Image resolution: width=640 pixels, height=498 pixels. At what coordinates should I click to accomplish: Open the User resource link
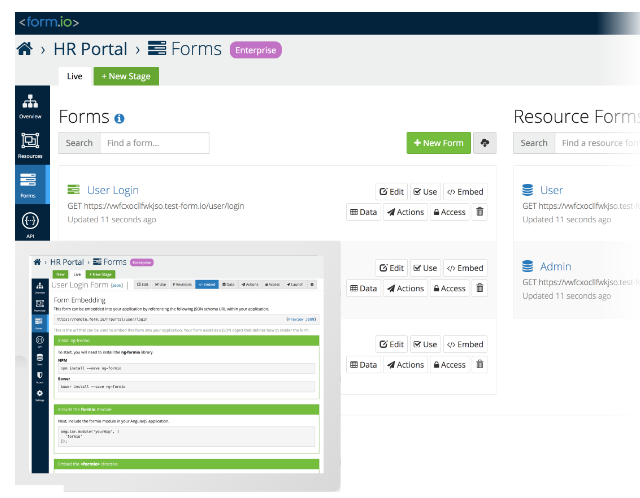[551, 190]
